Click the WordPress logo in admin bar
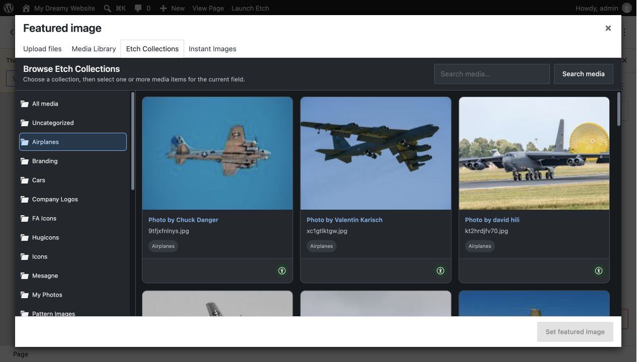 [x=9, y=8]
